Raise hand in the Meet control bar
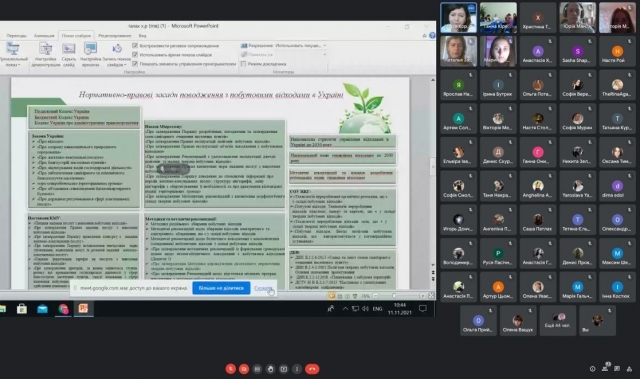The image size is (640, 379). point(270,369)
